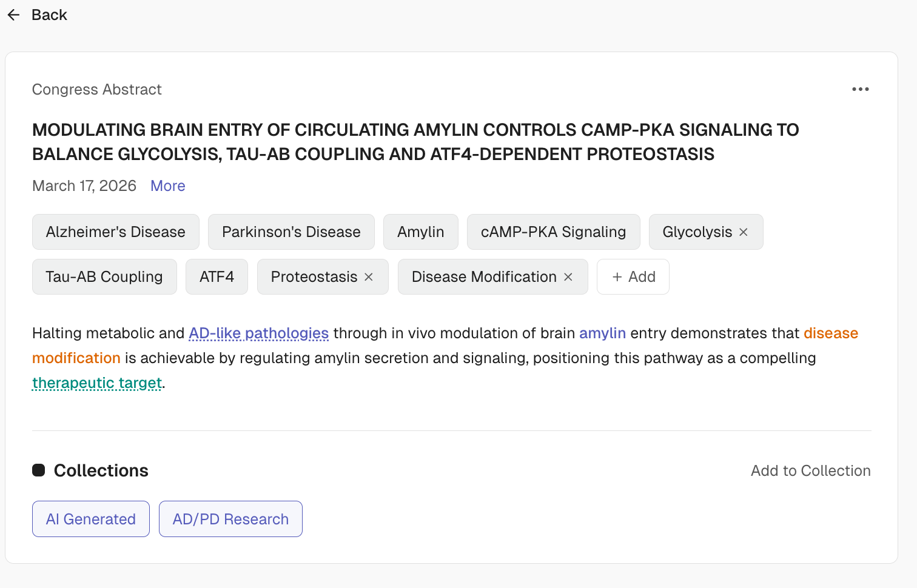917x588 pixels.
Task: Select the Parkinson's Disease tag
Action: (x=291, y=232)
